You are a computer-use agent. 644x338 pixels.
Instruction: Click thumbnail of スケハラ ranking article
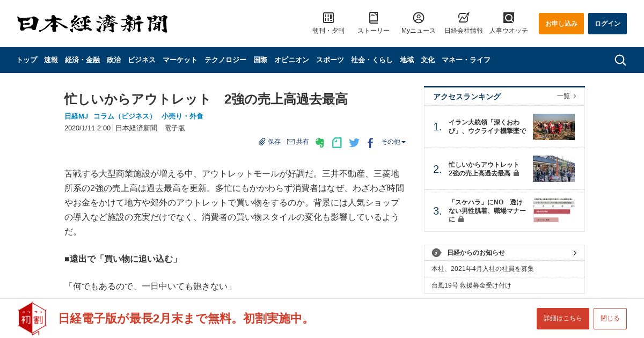[x=554, y=211]
